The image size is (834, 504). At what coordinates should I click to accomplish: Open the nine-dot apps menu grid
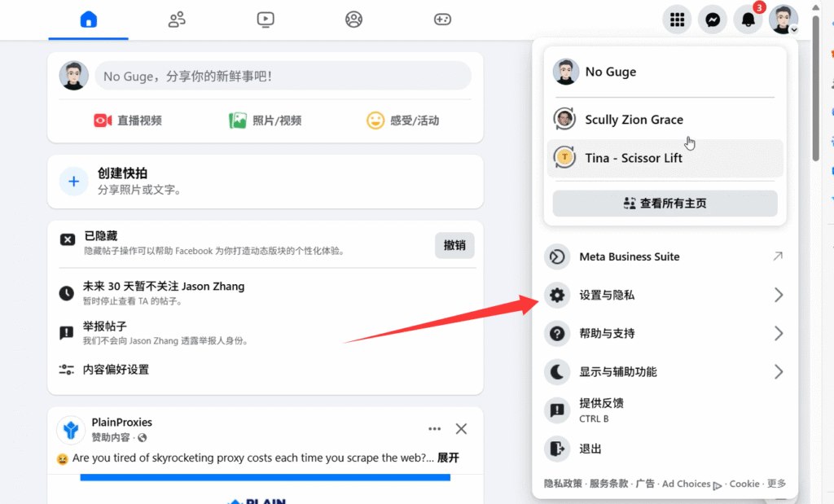(677, 20)
